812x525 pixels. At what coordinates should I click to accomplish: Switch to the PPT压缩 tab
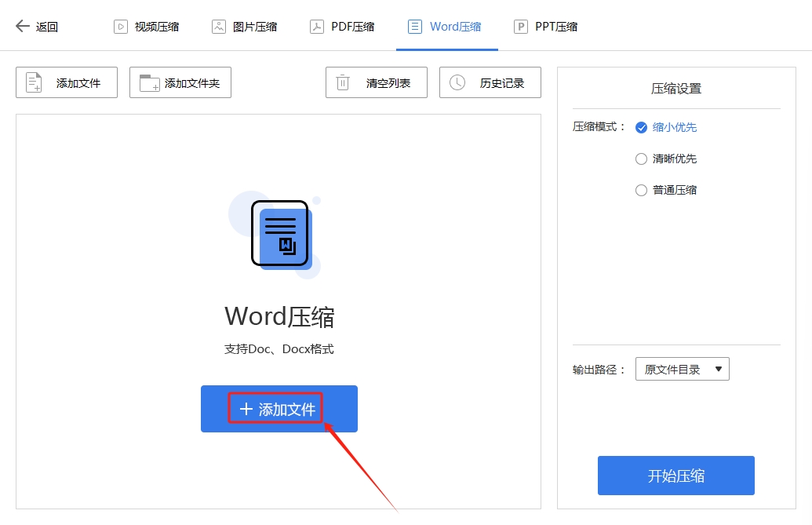click(x=546, y=27)
